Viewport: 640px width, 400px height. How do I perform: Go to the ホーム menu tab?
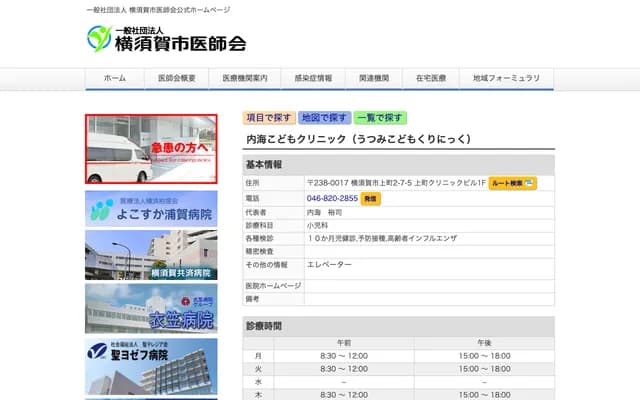coord(115,78)
